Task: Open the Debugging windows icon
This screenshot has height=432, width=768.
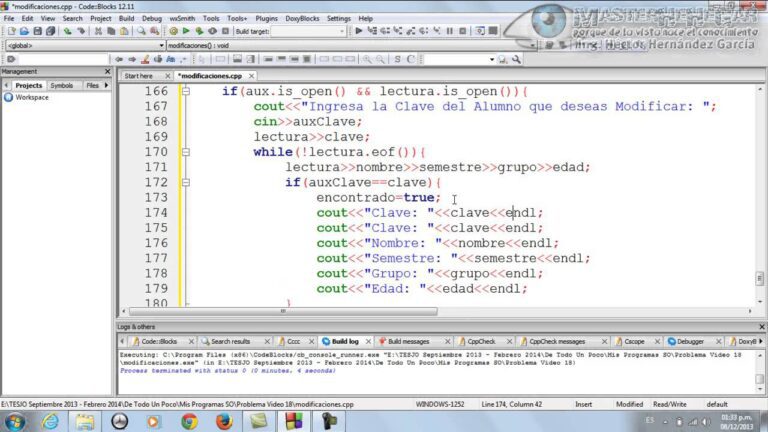Action: click(x=480, y=31)
